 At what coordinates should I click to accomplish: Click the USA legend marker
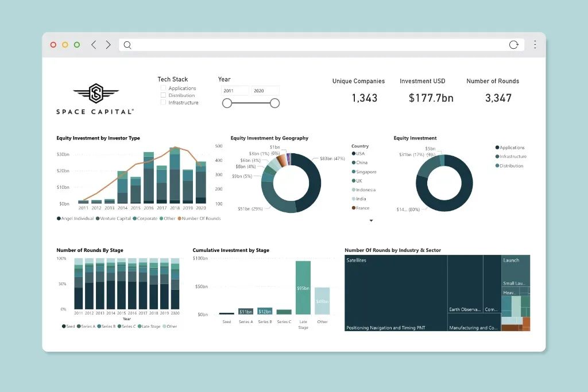(x=353, y=154)
